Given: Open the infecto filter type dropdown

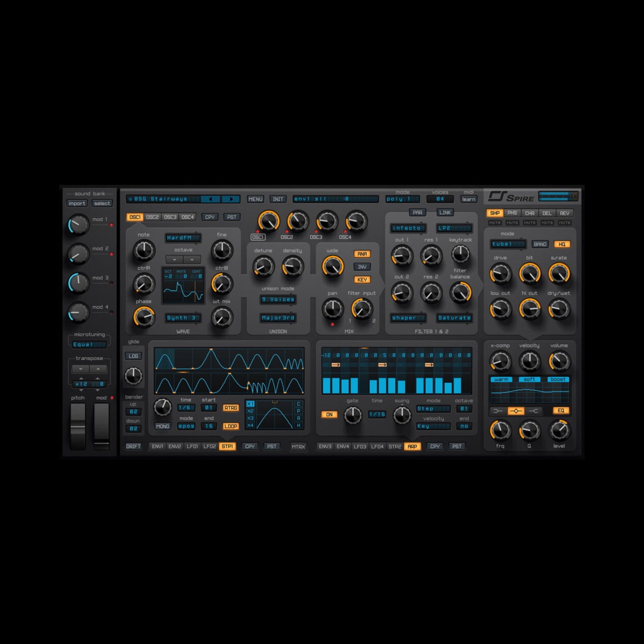Looking at the screenshot, I should (408, 228).
